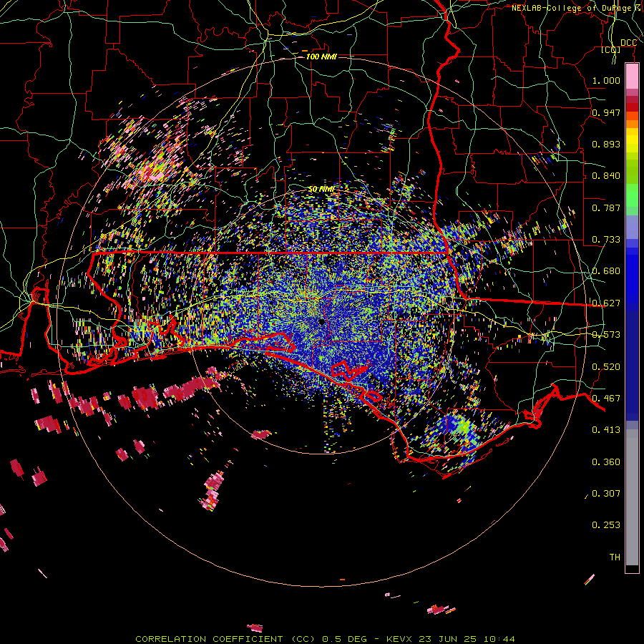Viewport: 644px width, 644px height.
Task: Pick the orange segment of the color scale
Action: pos(632,124)
